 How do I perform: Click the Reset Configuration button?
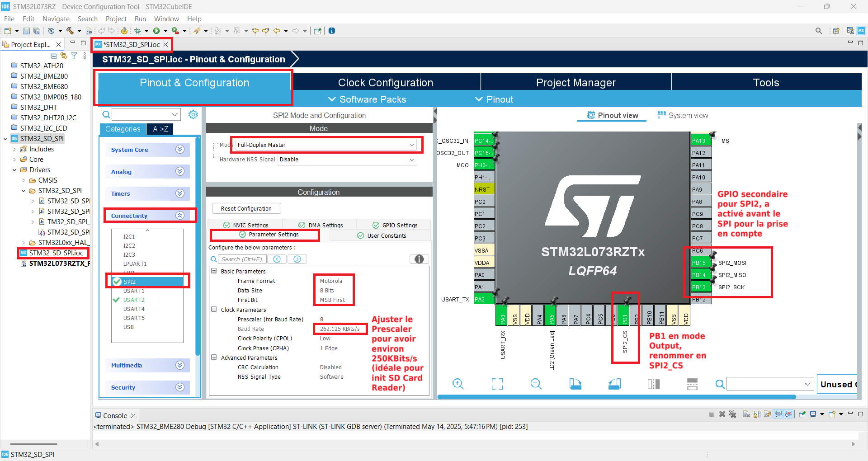(x=246, y=208)
